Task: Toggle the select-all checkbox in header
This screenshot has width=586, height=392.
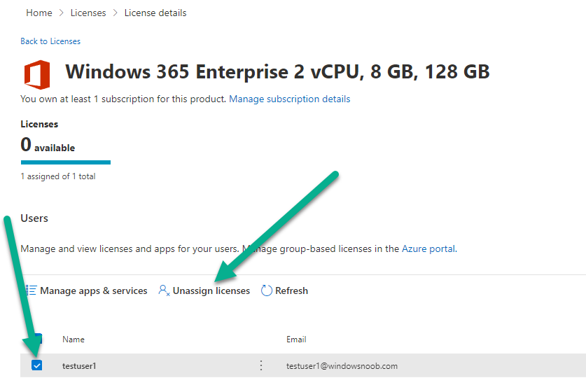Action: coord(37,339)
